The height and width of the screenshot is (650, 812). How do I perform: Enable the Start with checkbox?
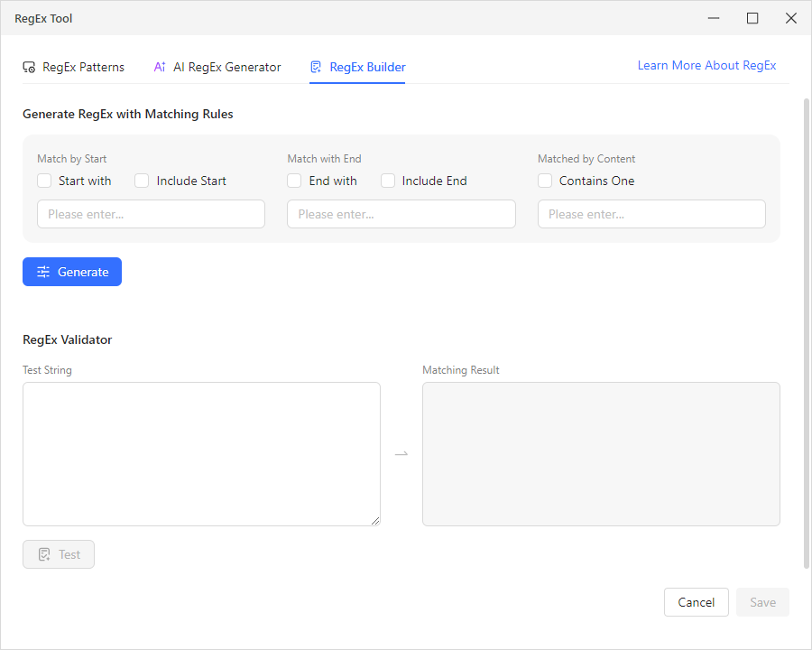coord(43,181)
